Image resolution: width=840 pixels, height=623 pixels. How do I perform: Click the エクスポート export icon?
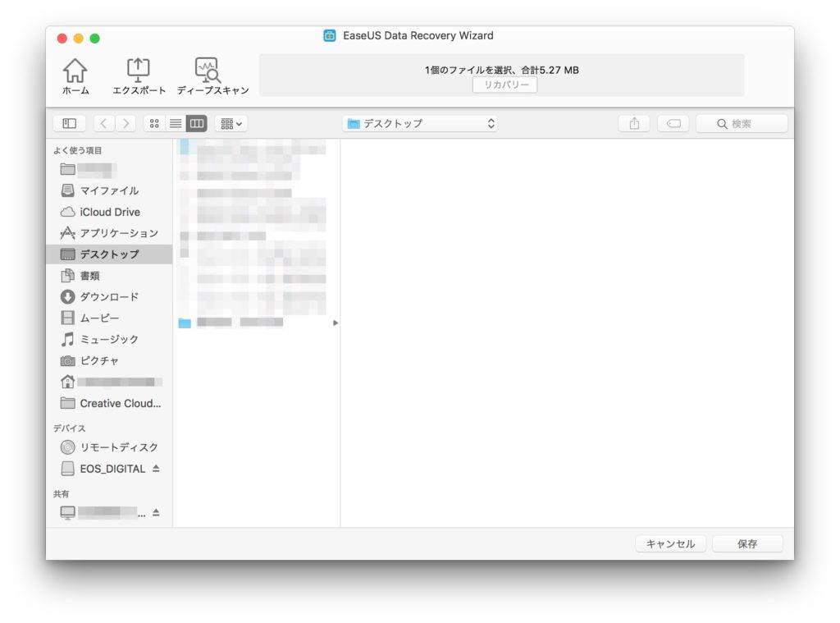coord(138,76)
